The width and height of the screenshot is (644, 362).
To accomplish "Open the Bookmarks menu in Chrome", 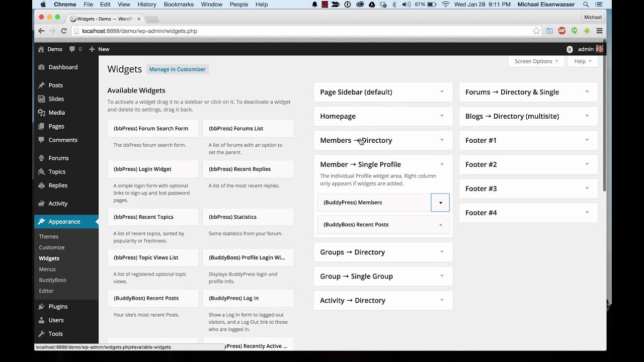I will pyautogui.click(x=179, y=5).
